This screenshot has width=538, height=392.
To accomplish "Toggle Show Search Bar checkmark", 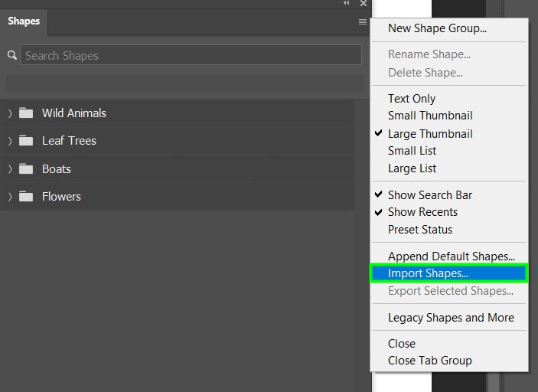I will pyautogui.click(x=449, y=195).
